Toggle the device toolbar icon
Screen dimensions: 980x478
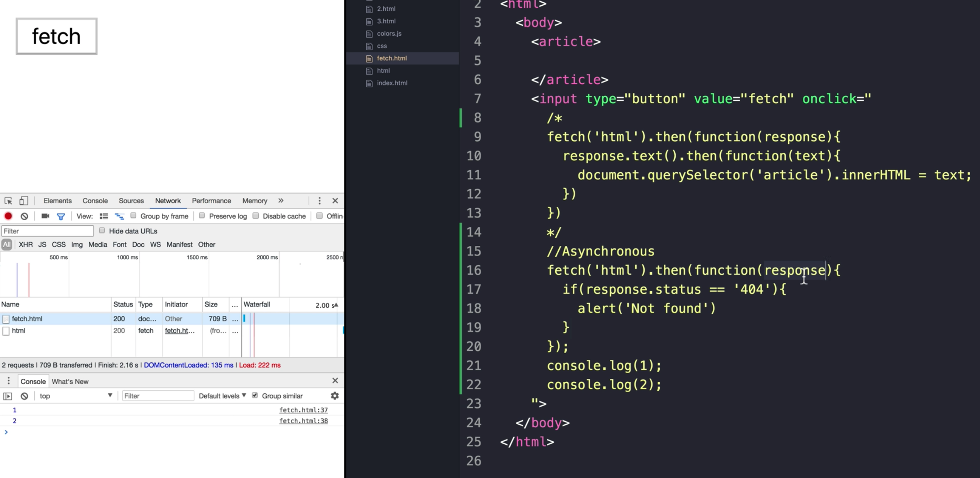(x=24, y=201)
